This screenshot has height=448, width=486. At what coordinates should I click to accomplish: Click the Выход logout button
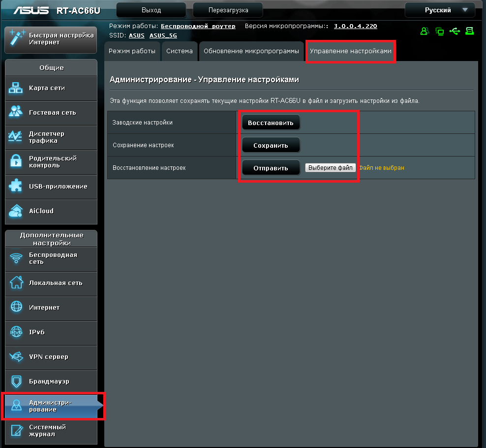[x=151, y=10]
